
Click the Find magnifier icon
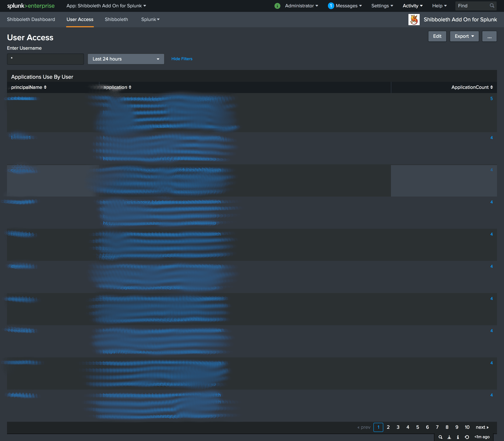492,6
